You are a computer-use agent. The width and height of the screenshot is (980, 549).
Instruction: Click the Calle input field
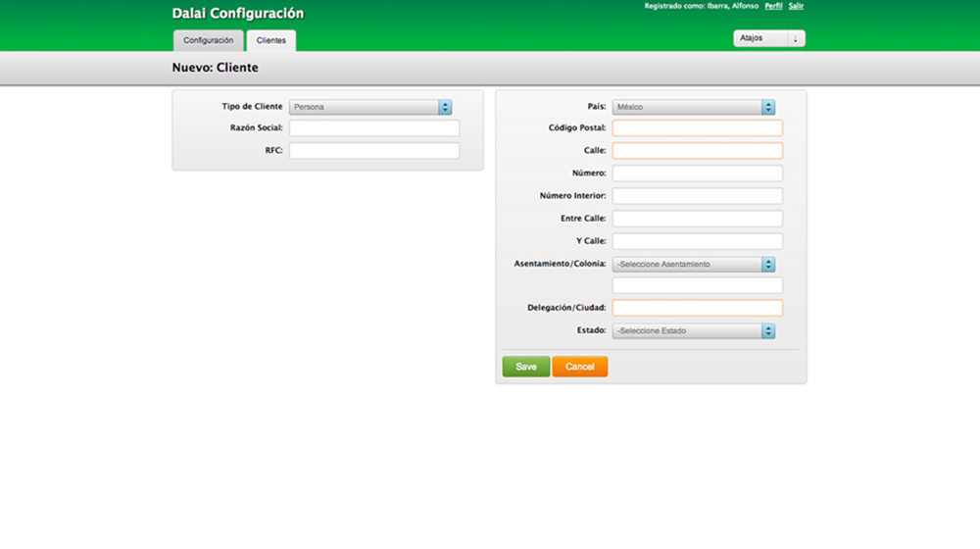[697, 151]
